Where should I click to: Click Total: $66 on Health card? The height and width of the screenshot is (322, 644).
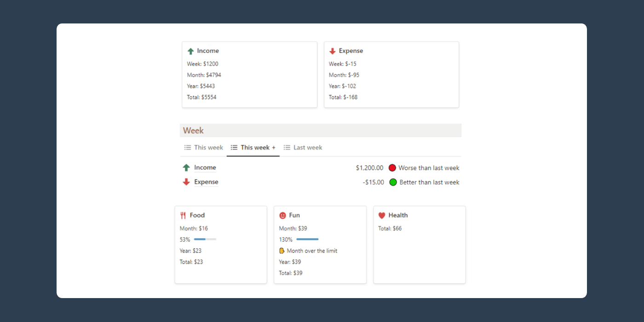tap(390, 229)
